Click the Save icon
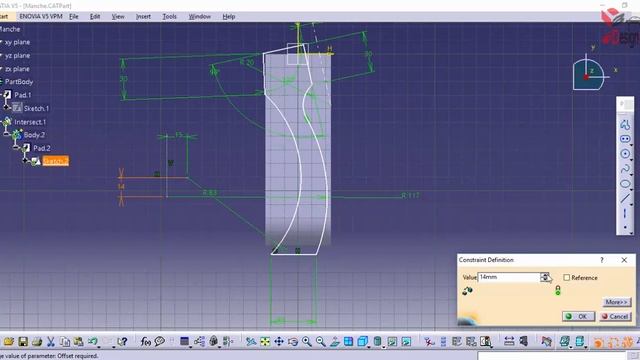640x360 pixels. coord(23,341)
